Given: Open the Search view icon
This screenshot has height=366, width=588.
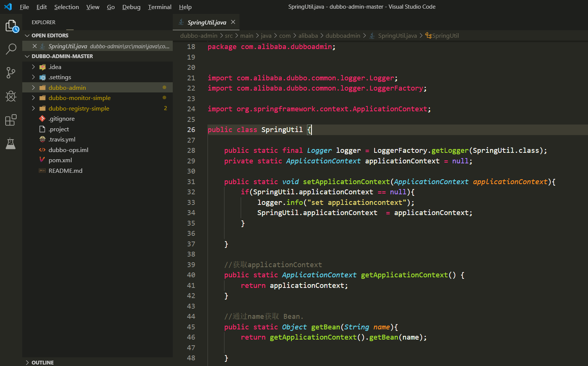Looking at the screenshot, I should [x=11, y=49].
